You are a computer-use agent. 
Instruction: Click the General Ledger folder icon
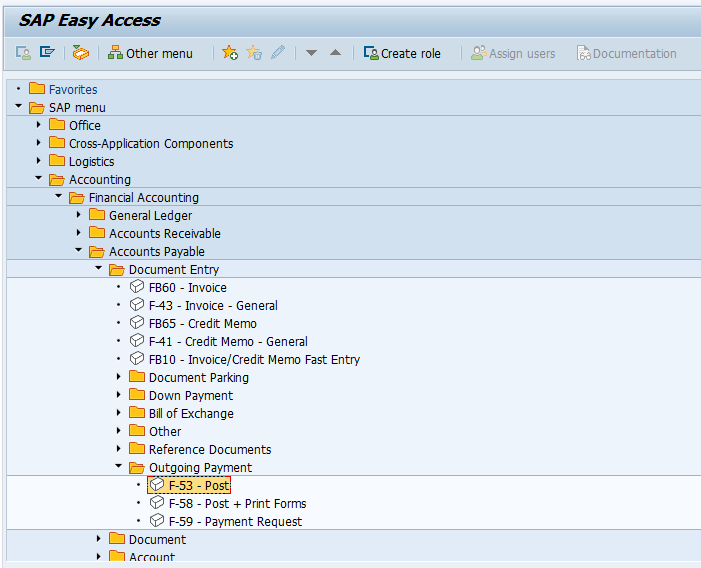pyautogui.click(x=97, y=214)
